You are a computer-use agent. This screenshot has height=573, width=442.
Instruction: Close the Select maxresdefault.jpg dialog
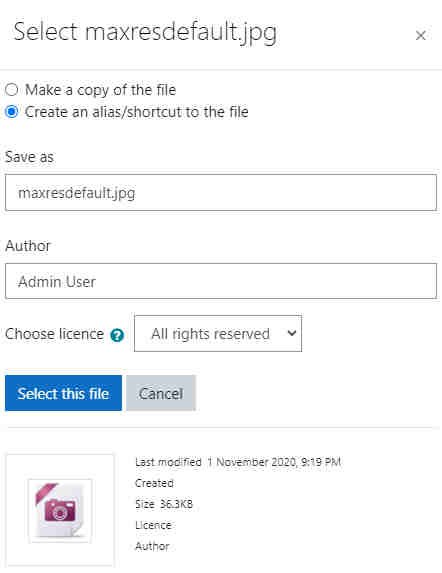(x=420, y=35)
